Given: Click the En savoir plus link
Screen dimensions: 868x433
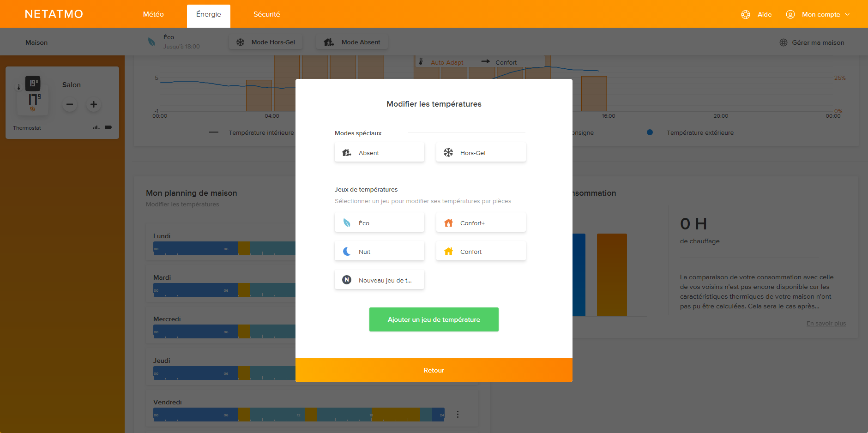Looking at the screenshot, I should (x=826, y=324).
